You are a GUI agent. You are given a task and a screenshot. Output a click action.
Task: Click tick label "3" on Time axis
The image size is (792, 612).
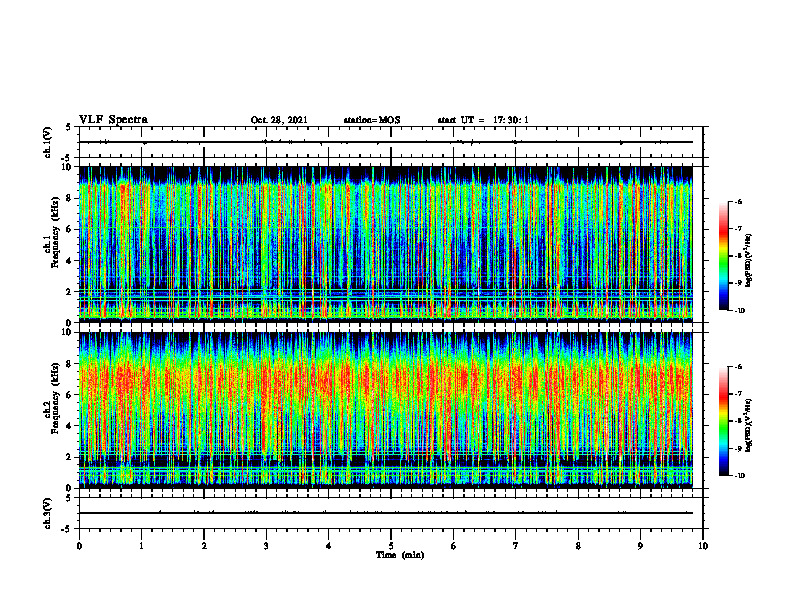click(x=266, y=546)
